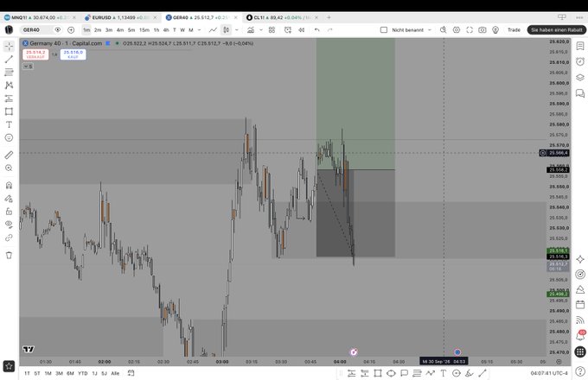The image size is (588, 380).
Task: Expand the indicators dropdown arrow
Action: pos(260,30)
